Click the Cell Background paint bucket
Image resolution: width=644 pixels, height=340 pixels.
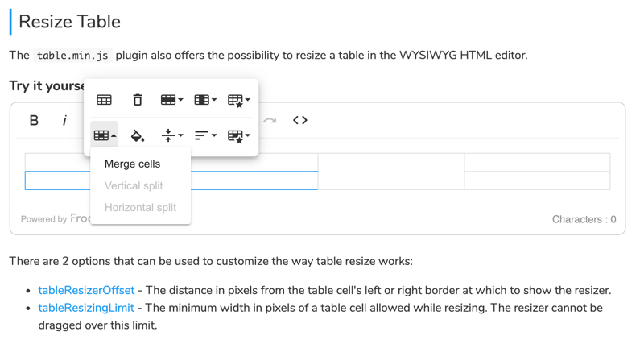[x=138, y=135]
